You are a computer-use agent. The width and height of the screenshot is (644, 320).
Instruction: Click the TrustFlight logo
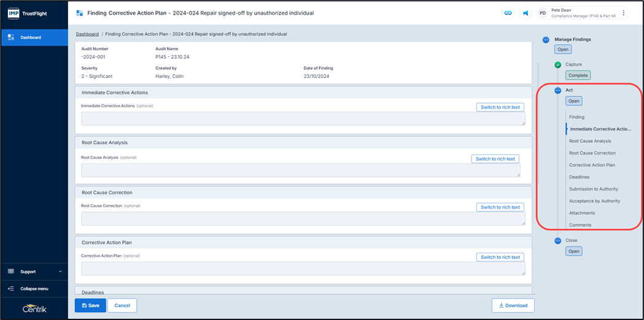[x=28, y=13]
